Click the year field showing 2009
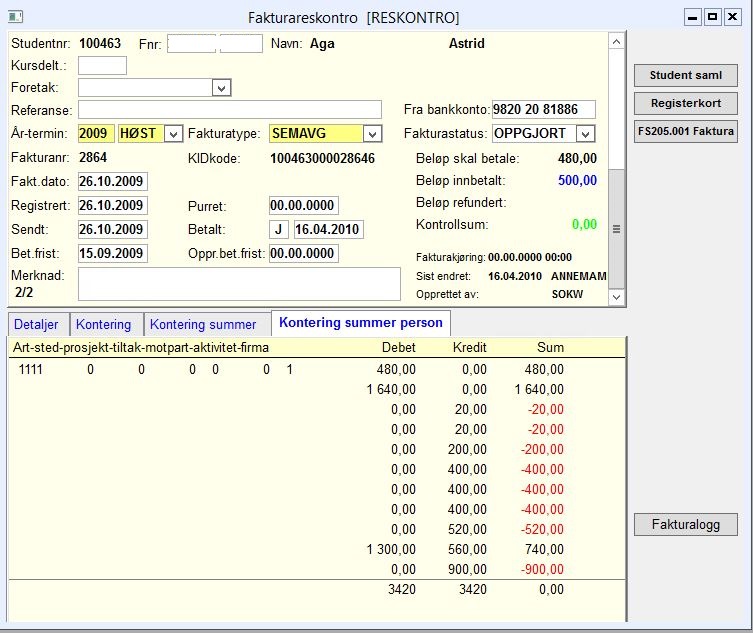The height and width of the screenshot is (633, 753). (x=97, y=134)
